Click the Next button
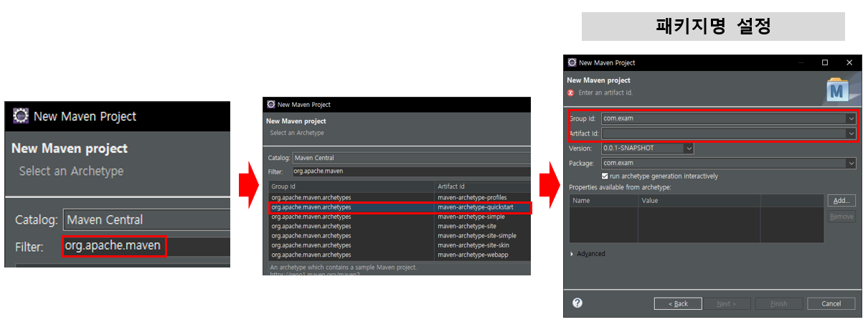This screenshot has width=868, height=322. pyautogui.click(x=726, y=303)
